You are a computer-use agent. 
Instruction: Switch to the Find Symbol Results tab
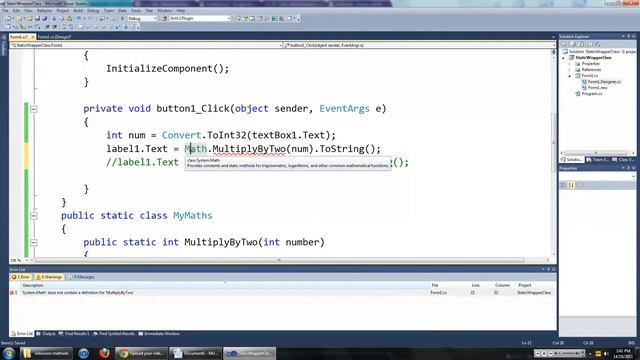coord(114,334)
